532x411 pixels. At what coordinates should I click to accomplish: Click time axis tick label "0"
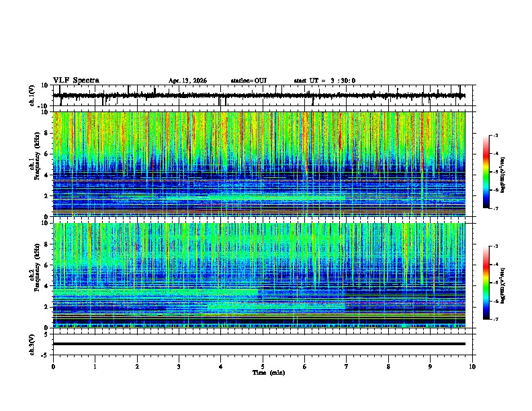[x=53, y=367]
